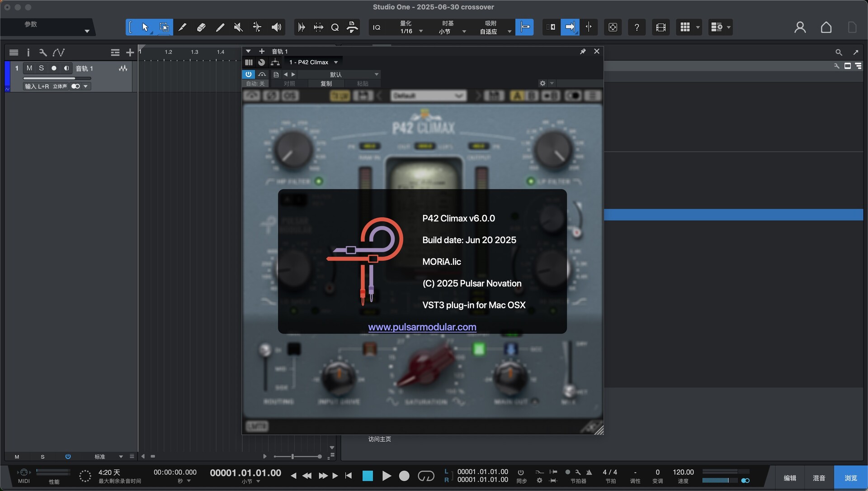Pin the plugin window
This screenshot has width=868, height=491.
click(583, 52)
